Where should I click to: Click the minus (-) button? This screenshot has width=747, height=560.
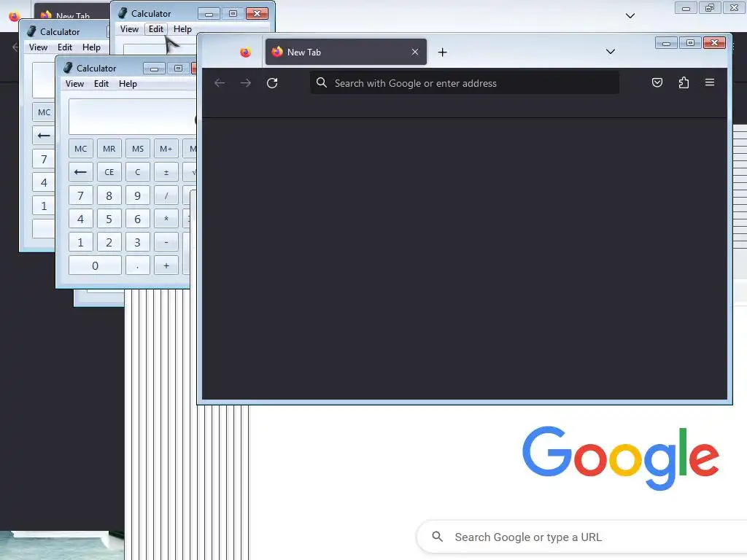pyautogui.click(x=166, y=242)
